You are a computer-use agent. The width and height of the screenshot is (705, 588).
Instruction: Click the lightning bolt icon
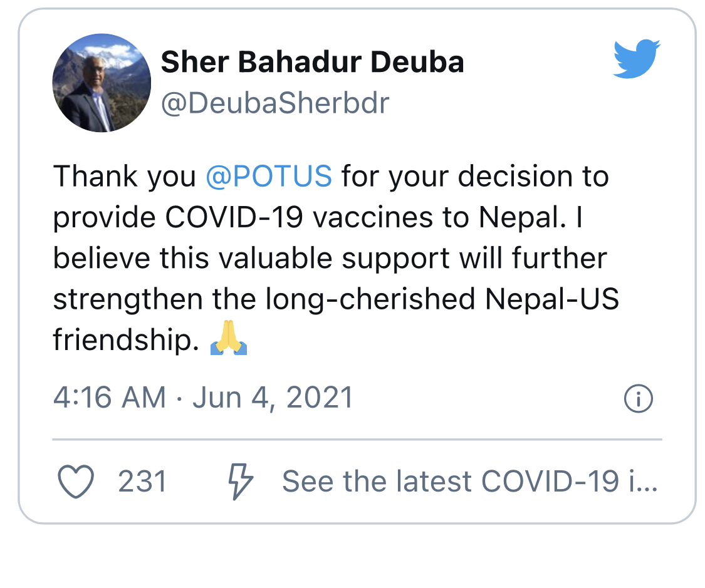(241, 482)
